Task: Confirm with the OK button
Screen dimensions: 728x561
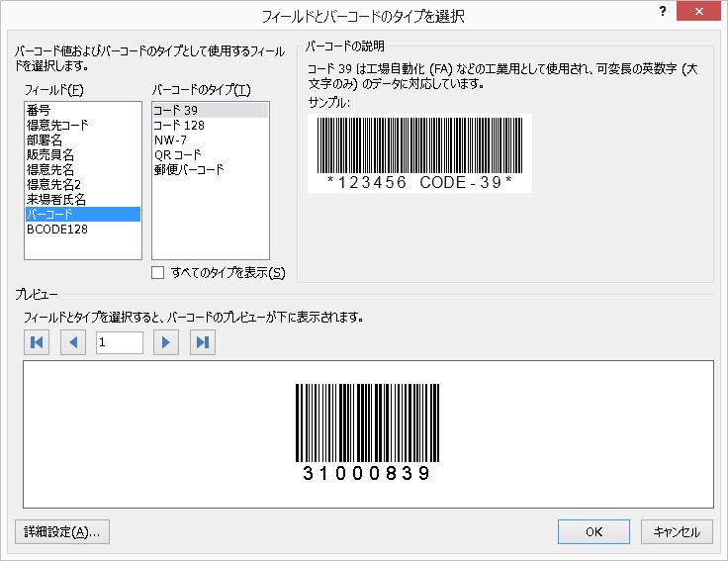Action: [x=593, y=531]
